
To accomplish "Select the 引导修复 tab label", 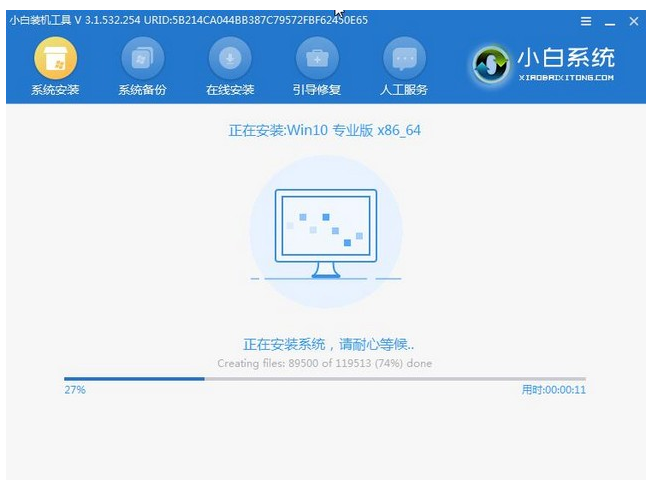I will (317, 89).
